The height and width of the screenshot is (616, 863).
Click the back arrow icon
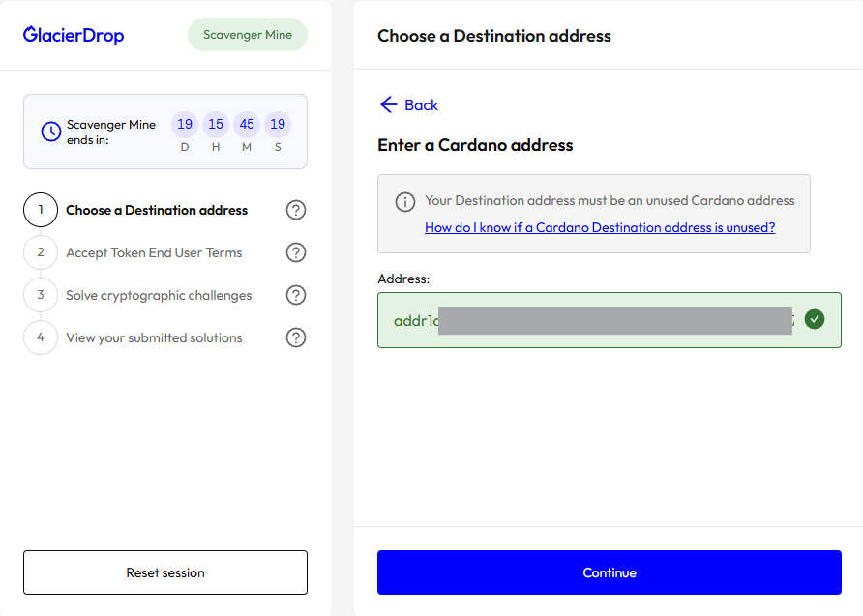(389, 104)
